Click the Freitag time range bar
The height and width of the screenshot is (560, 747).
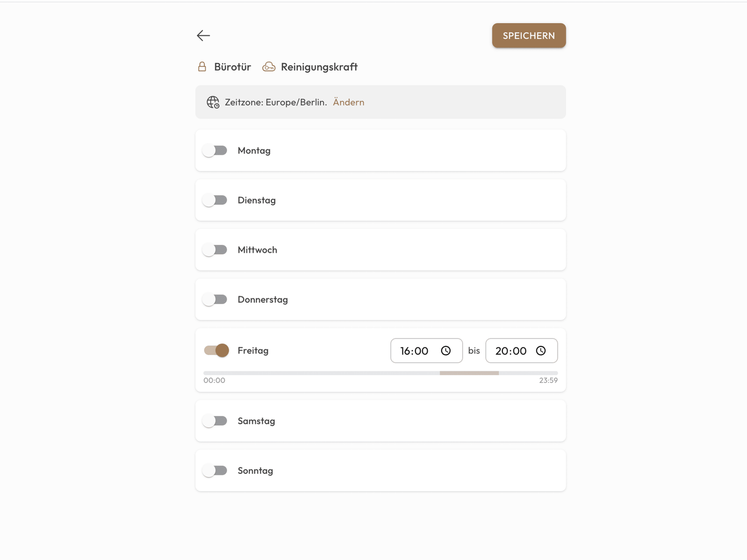[469, 373]
